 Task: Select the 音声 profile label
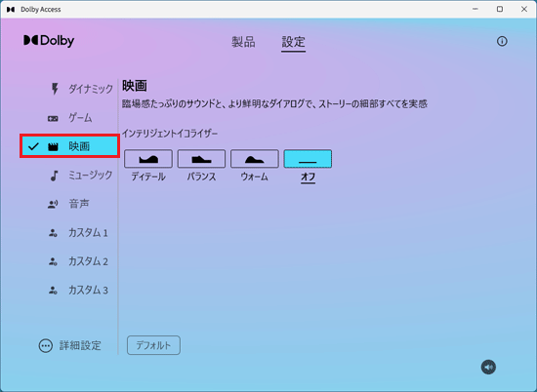pos(79,204)
